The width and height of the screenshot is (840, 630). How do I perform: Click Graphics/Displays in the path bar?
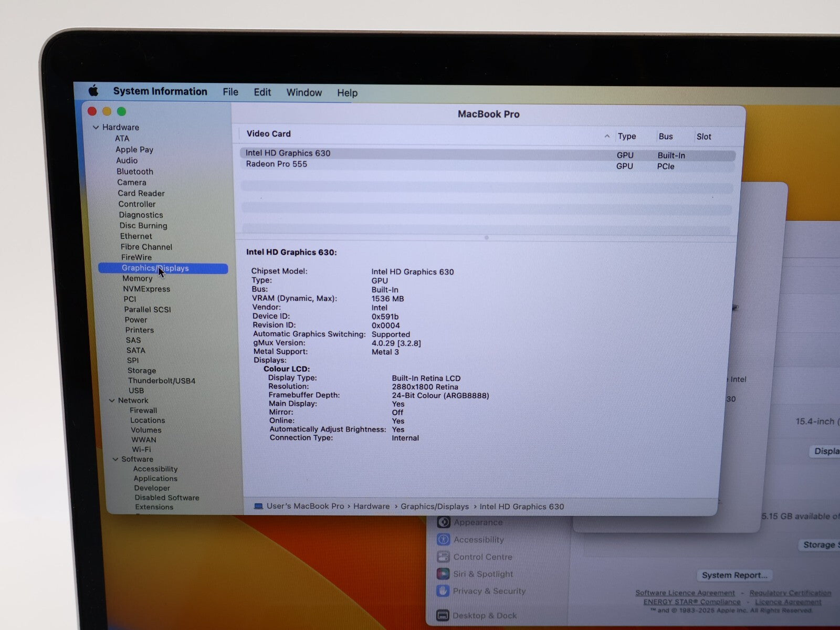(435, 507)
